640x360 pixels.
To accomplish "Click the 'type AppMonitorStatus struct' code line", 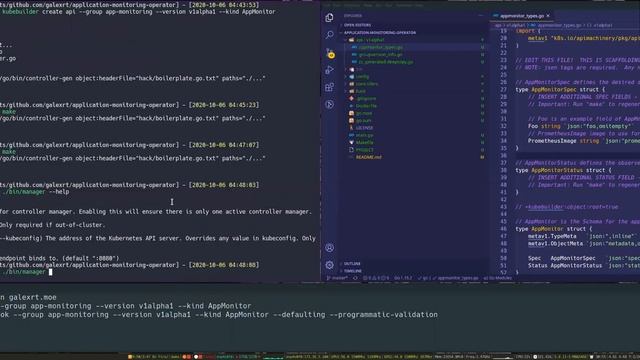I will pos(563,170).
